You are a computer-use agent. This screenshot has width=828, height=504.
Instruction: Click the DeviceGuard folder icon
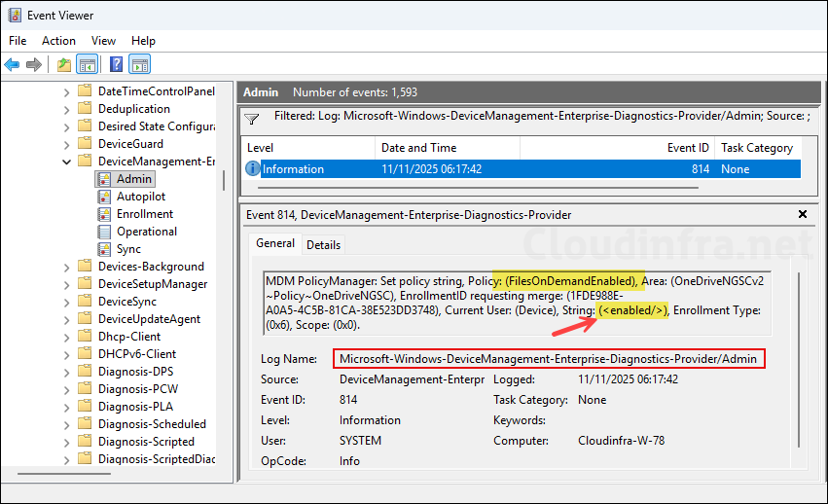[85, 143]
